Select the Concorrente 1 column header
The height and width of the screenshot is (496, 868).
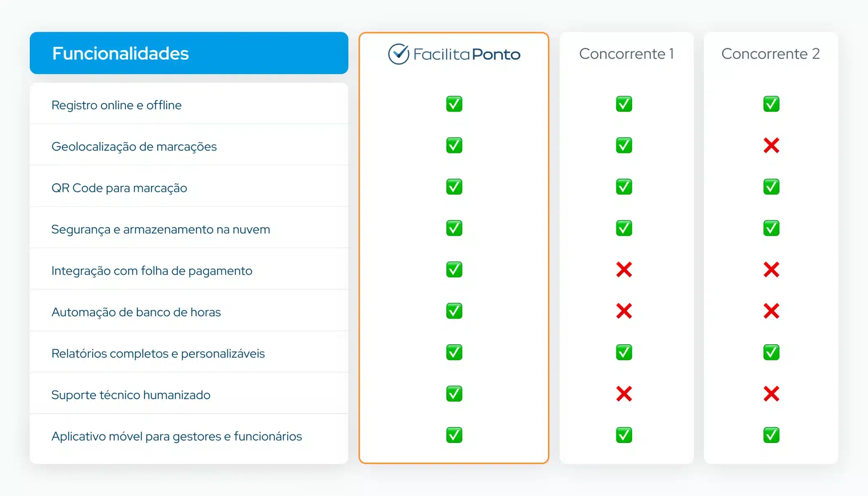point(626,54)
